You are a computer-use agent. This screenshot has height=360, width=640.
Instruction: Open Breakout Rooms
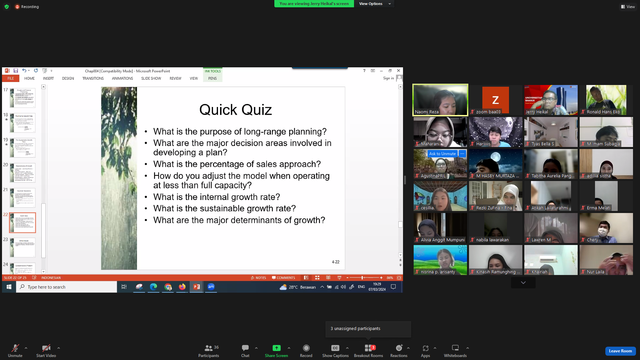369,350
